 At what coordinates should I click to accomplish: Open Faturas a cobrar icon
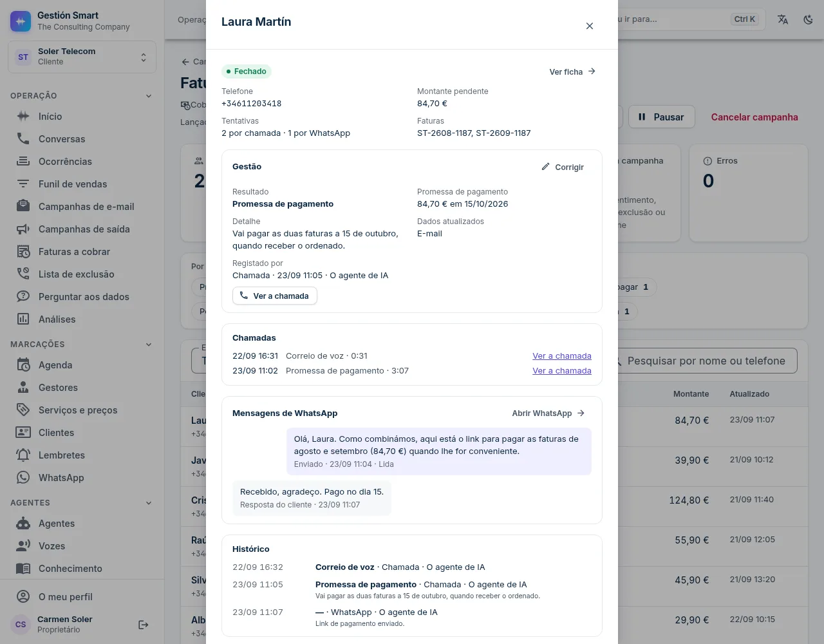click(x=23, y=252)
